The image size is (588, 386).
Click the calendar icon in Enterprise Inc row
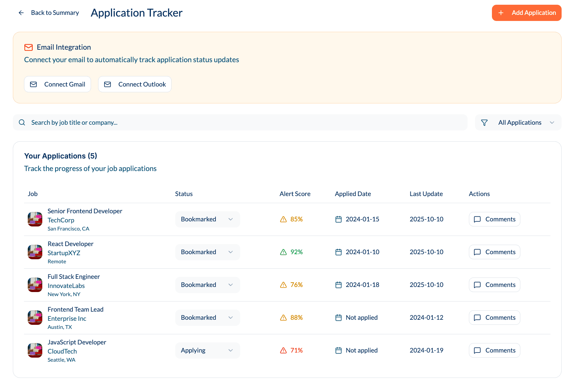click(x=338, y=318)
